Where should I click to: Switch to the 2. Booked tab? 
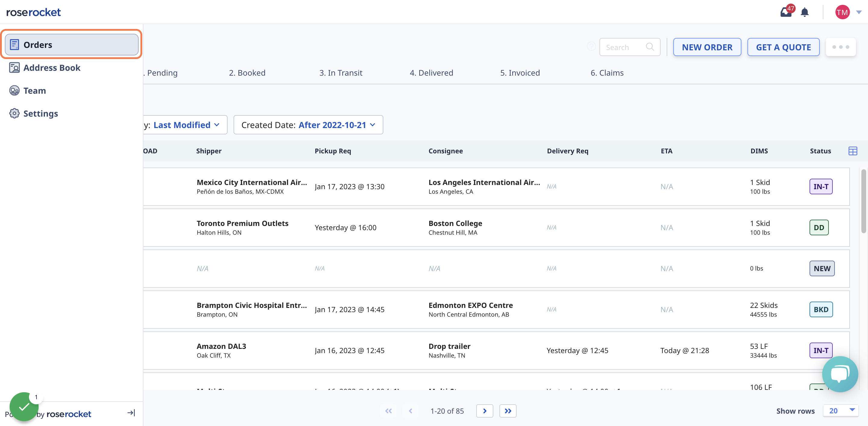tap(247, 73)
